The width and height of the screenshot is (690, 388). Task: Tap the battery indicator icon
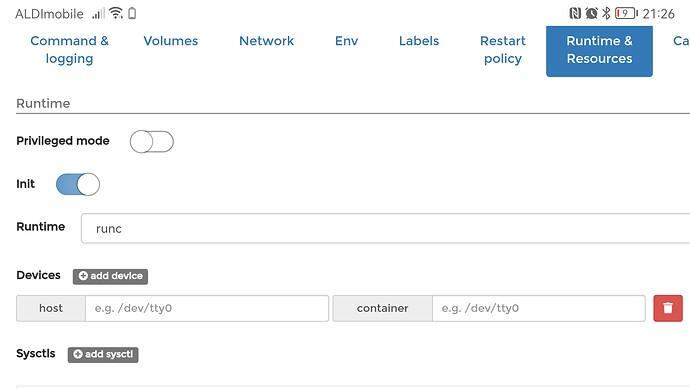626,13
